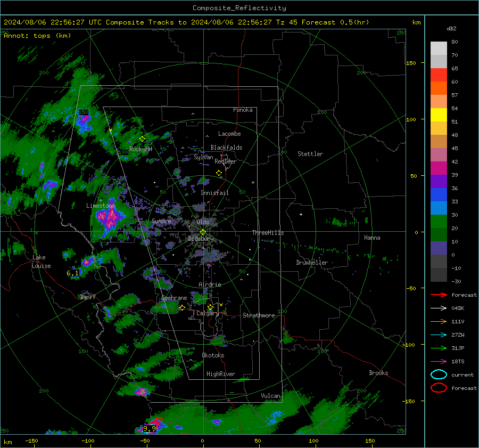Click the 'Vulcan' city label

(x=271, y=396)
